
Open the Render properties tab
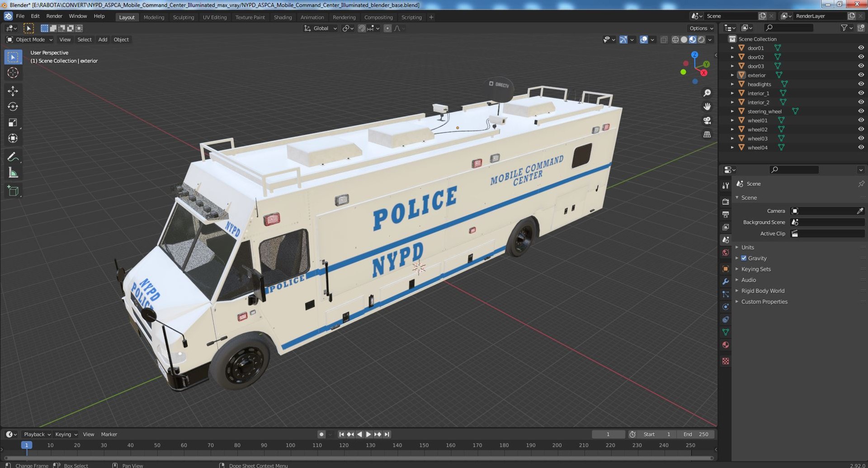coord(726,201)
